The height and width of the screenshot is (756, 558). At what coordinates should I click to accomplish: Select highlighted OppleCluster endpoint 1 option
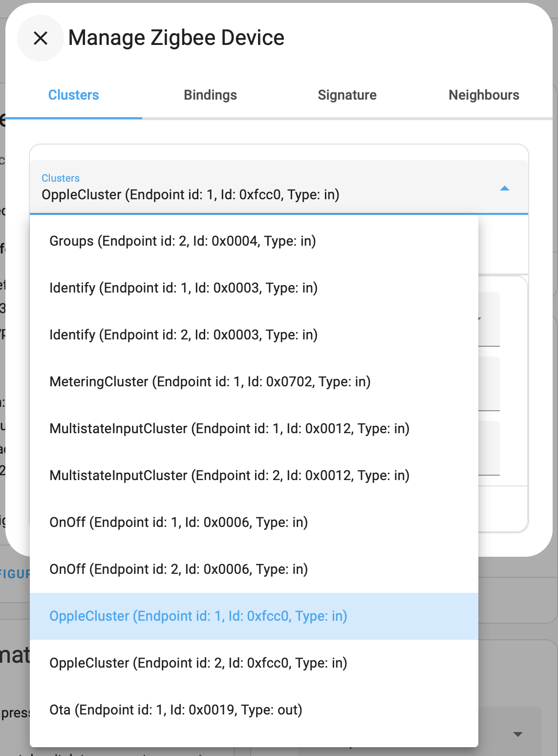point(254,616)
